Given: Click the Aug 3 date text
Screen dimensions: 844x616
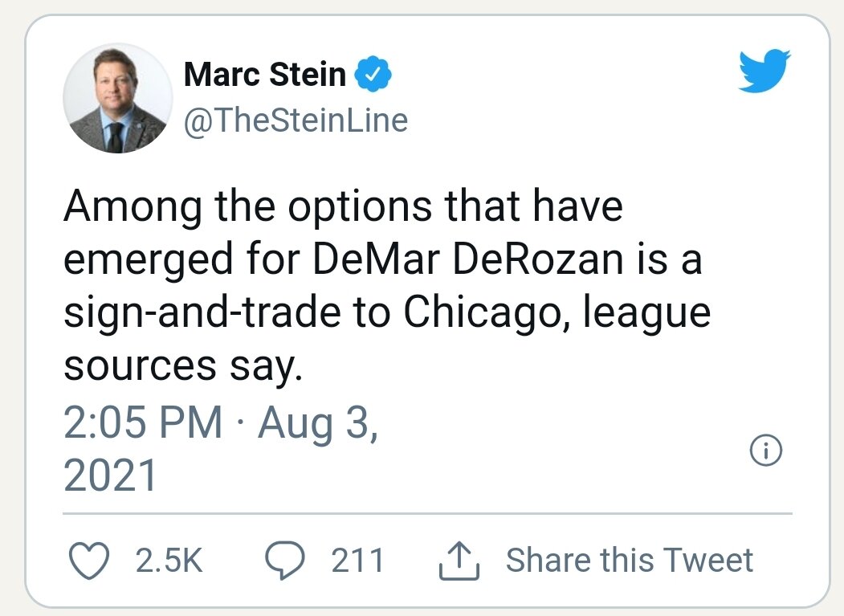Looking at the screenshot, I should tap(318, 421).
